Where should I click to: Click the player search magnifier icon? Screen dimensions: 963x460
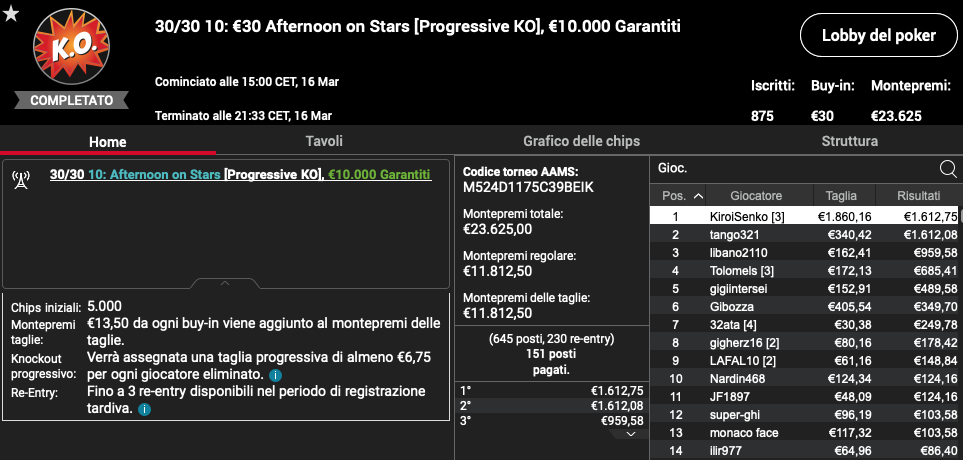[948, 168]
